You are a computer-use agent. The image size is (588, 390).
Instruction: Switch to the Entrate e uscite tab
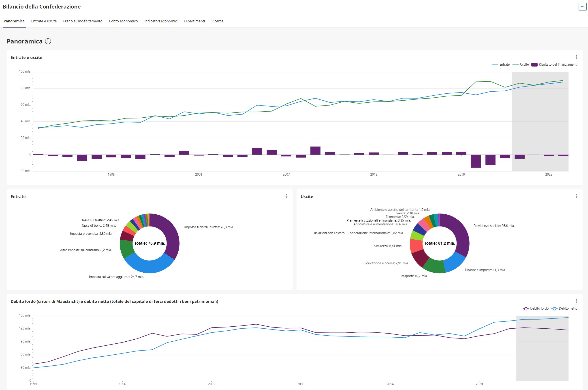[x=44, y=21]
